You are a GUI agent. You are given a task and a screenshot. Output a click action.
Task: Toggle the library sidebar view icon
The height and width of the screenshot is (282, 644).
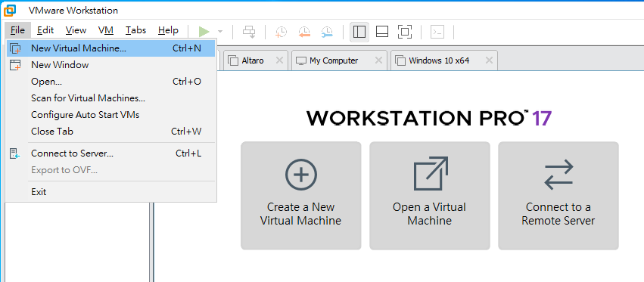[359, 32]
